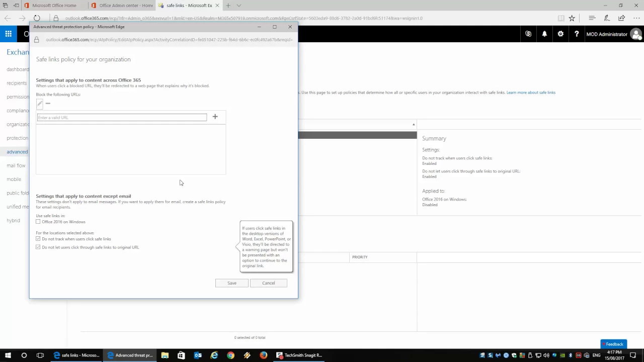Screen dimensions: 644x362
Task: Click ENG language indicator in tray
Action: (596, 355)
